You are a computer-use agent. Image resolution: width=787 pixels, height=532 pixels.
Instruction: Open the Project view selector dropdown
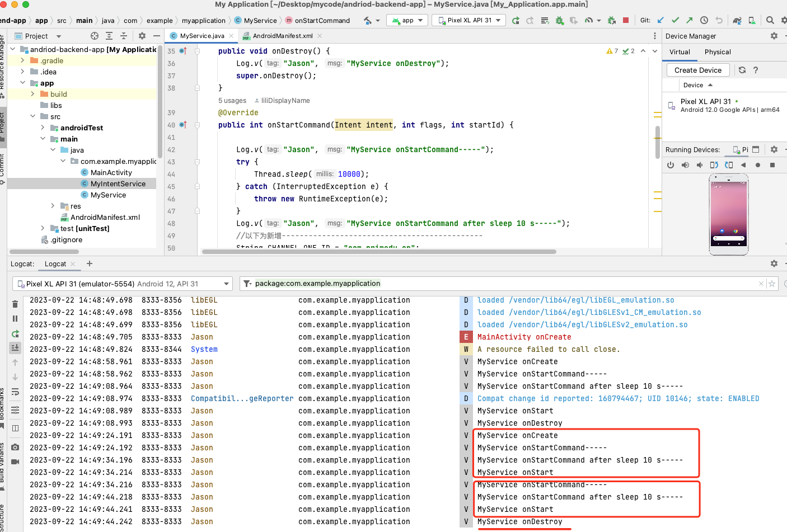pos(38,36)
